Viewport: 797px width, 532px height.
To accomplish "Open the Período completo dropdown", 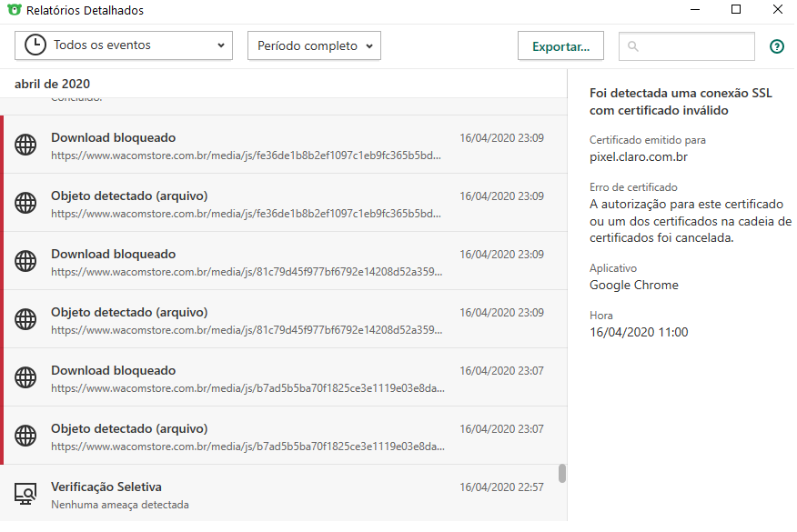I will coord(314,45).
